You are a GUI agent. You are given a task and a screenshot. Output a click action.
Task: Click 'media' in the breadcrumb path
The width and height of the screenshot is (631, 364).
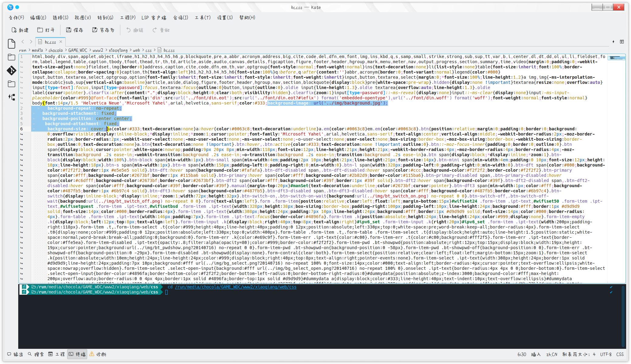click(x=37, y=50)
